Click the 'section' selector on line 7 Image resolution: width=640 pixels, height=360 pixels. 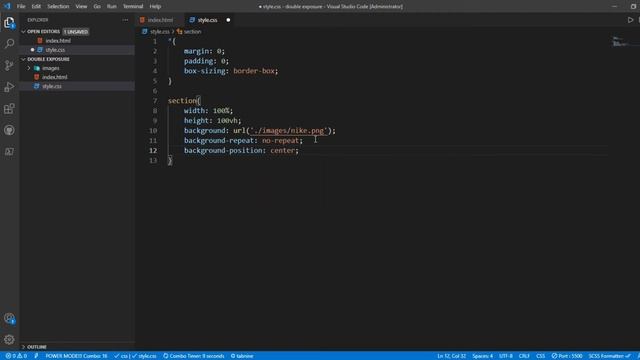pos(182,101)
